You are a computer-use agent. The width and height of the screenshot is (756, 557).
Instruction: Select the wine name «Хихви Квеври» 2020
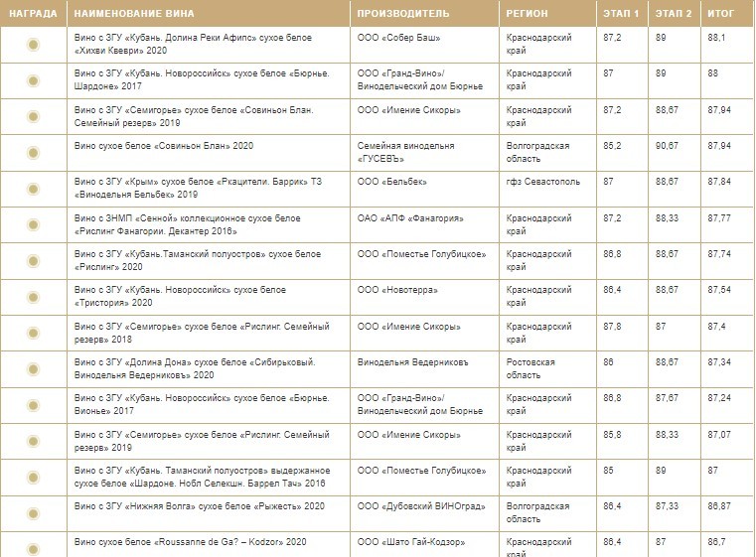[x=193, y=44]
